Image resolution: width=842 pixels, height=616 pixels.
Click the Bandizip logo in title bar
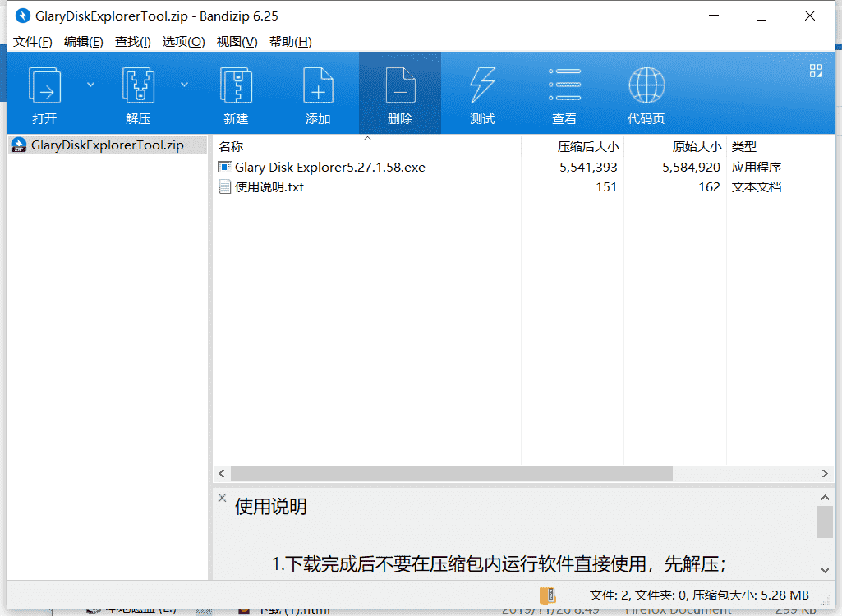click(22, 16)
